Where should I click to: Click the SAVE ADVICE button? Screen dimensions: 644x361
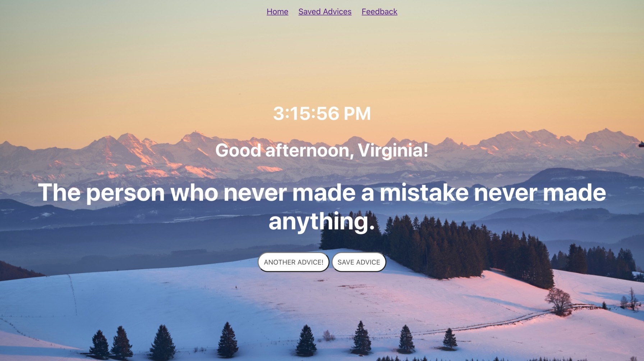click(359, 262)
